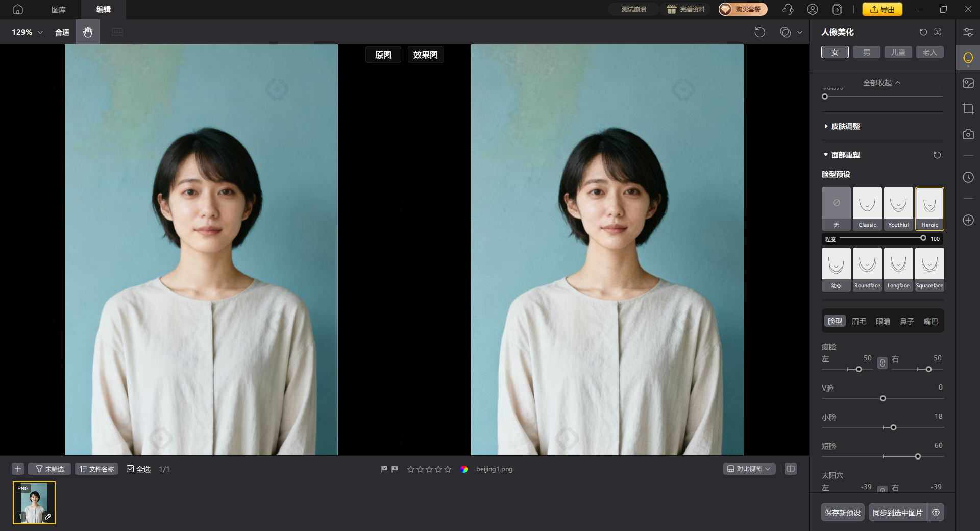The image size is (980, 531).
Task: Click the undo rotate arrow in toolbar
Action: [759, 32]
